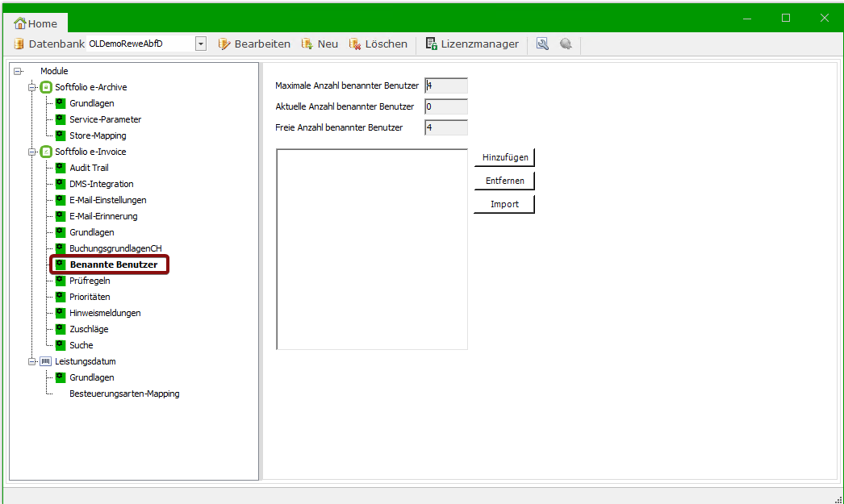Collapse the Softfolio e-Archive branch

(x=32, y=87)
